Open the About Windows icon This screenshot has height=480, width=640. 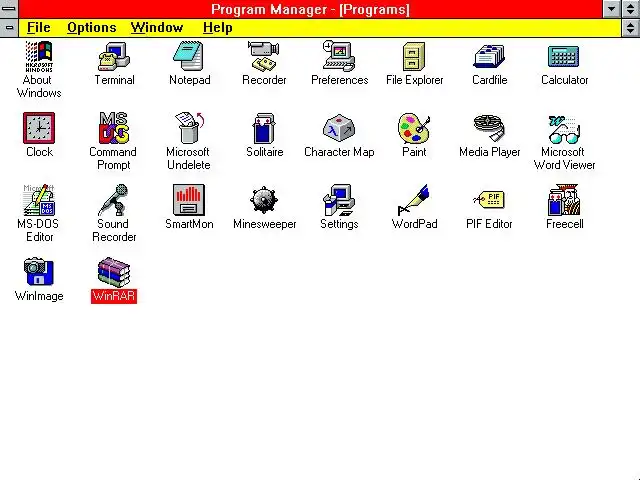pos(39,56)
